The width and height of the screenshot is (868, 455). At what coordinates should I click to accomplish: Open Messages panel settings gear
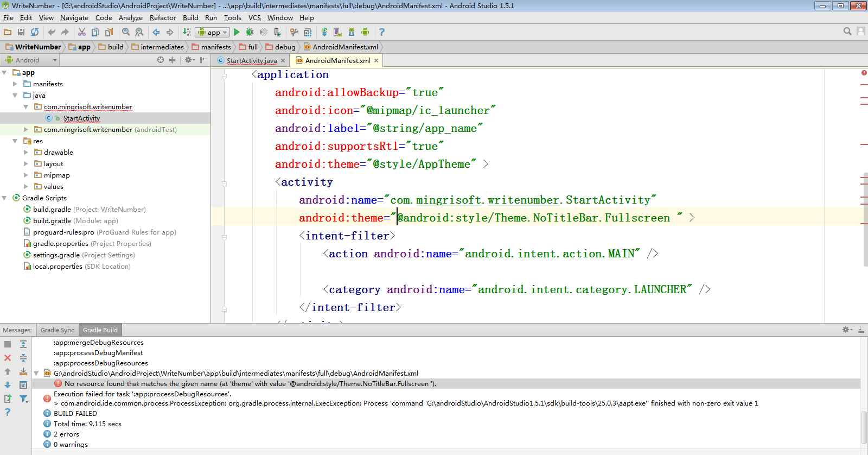coord(847,330)
